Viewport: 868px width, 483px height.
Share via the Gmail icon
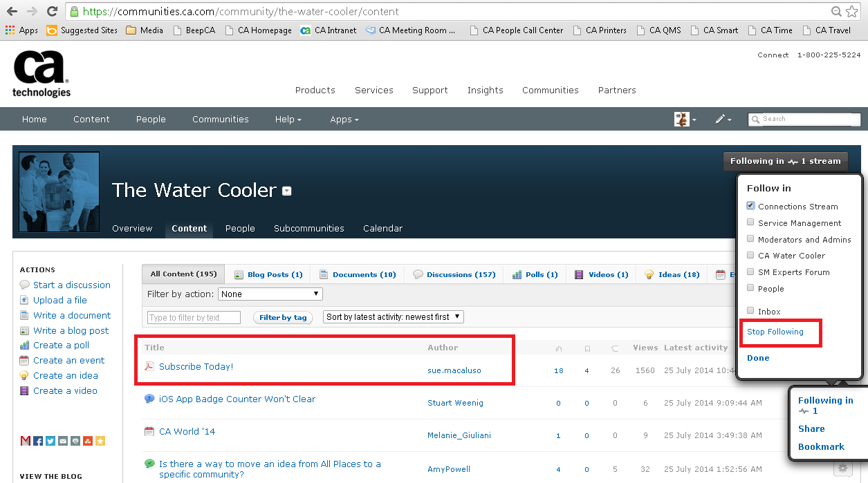pyautogui.click(x=26, y=441)
